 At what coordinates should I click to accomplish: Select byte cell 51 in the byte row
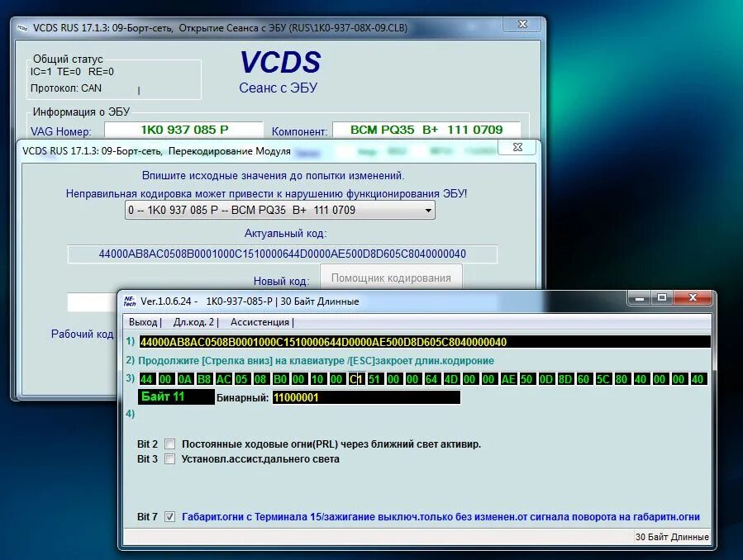pyautogui.click(x=374, y=379)
